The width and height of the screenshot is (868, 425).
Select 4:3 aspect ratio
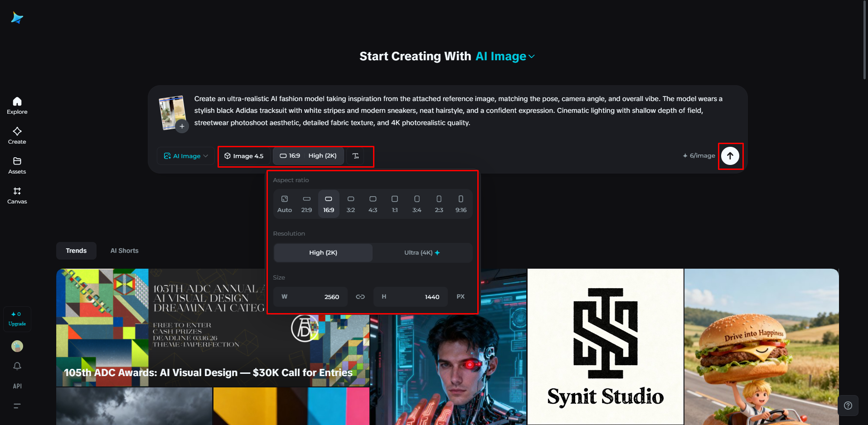pos(373,204)
